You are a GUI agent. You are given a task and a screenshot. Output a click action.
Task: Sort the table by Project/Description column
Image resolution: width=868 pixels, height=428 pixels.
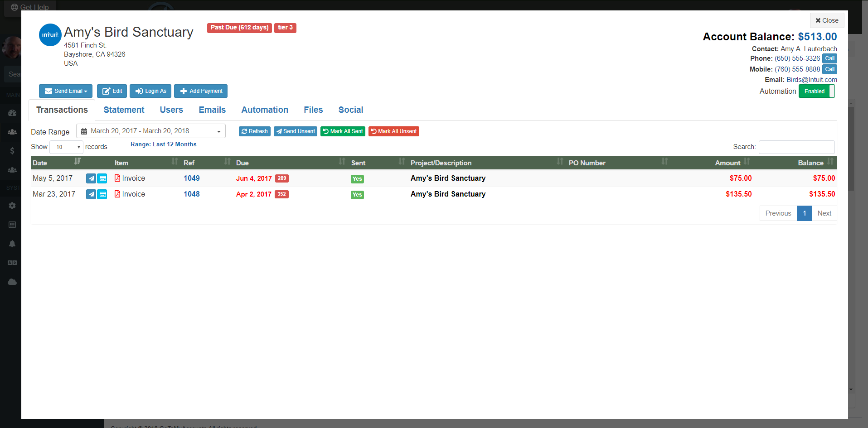tap(487, 163)
